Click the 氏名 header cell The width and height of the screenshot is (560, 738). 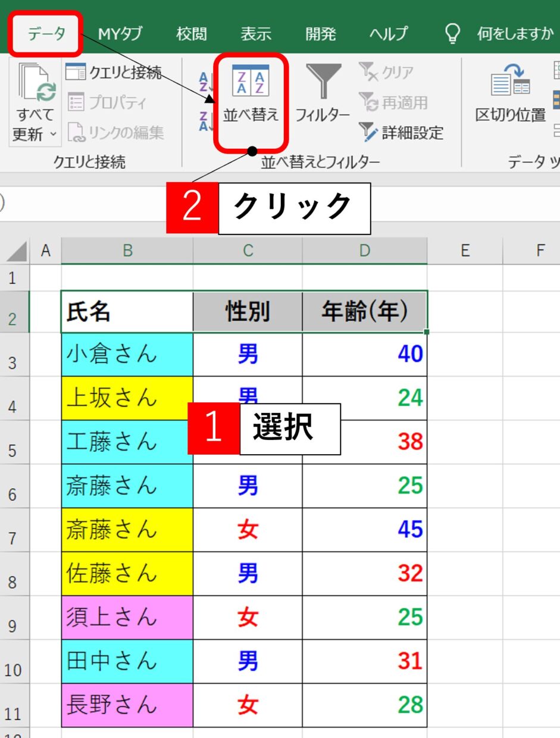point(127,311)
